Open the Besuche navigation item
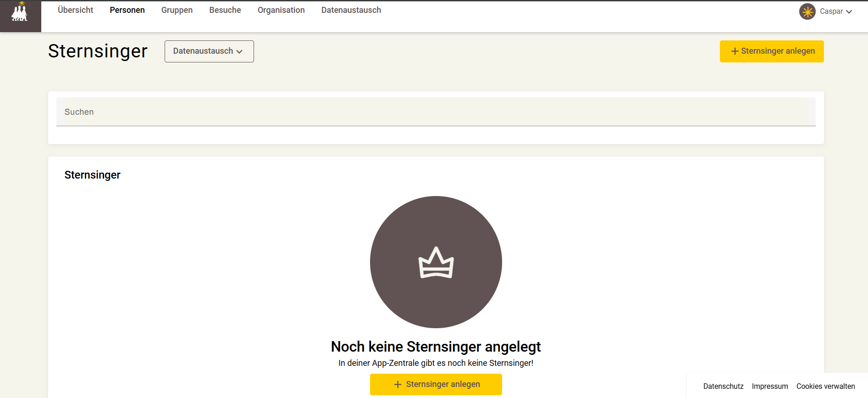 [225, 10]
